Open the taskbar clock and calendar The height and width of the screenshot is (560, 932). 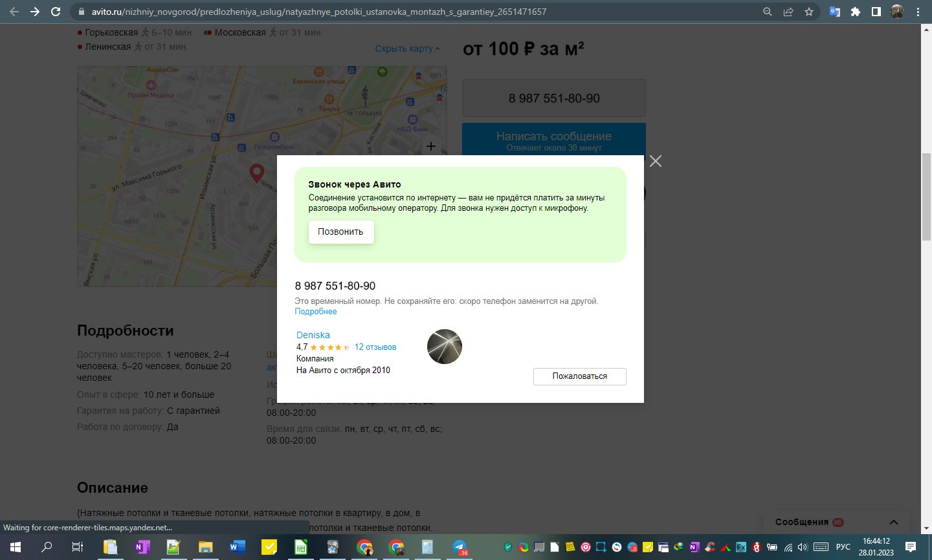tap(876, 547)
